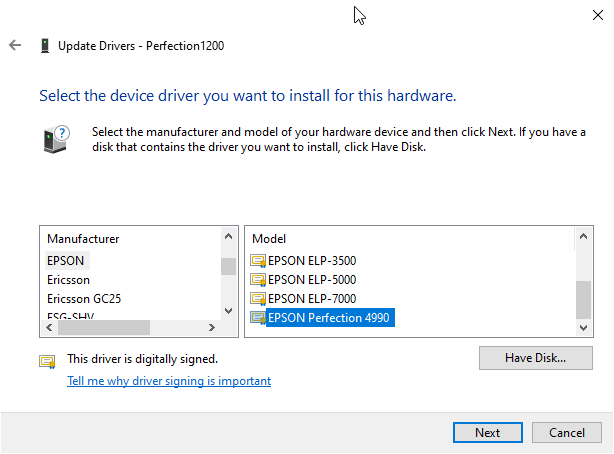The height and width of the screenshot is (454, 614).
Task: Select EPSON in the Manufacturer list
Action: point(65,261)
